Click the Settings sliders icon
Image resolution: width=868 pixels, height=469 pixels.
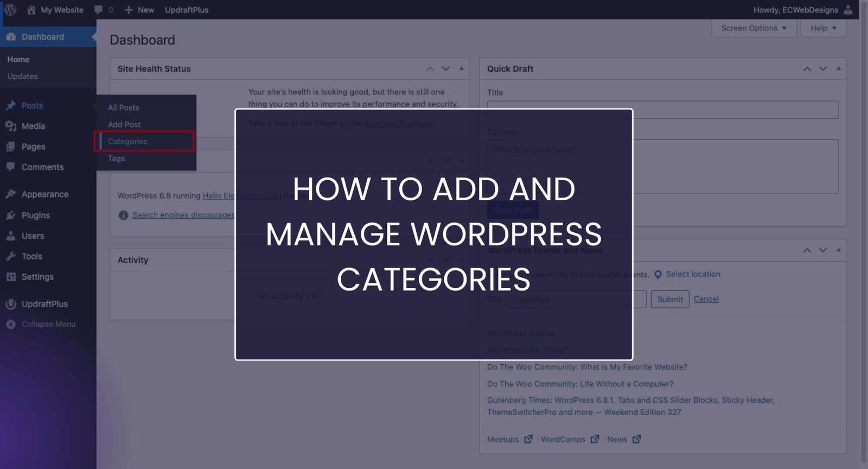(11, 277)
